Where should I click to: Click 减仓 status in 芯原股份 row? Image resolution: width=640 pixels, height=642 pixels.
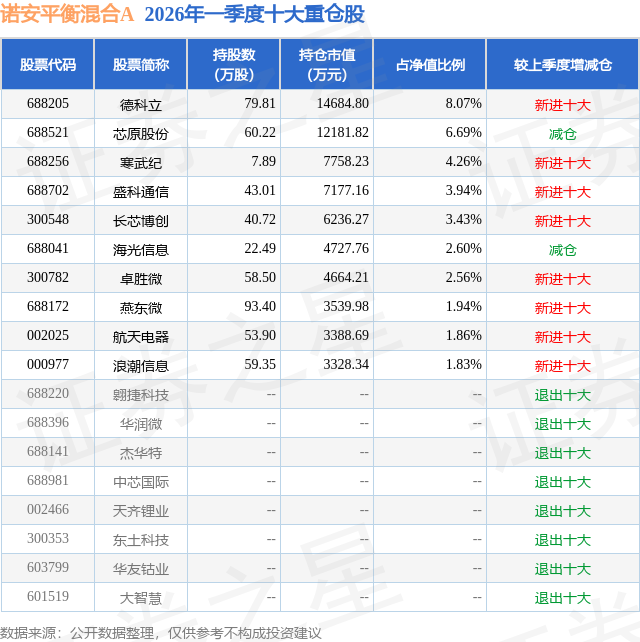point(563,134)
